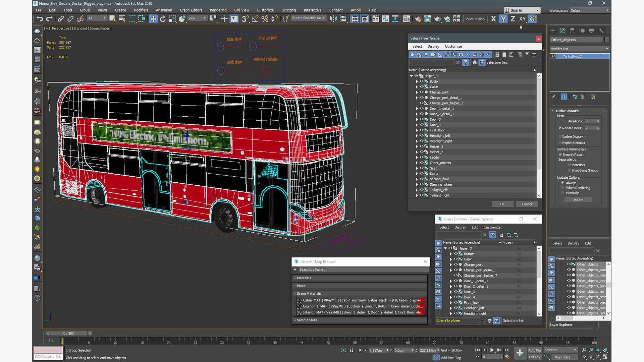Expand the Materials section in Material/Map Browser
The width and height of the screenshot is (644, 362).
360,278
